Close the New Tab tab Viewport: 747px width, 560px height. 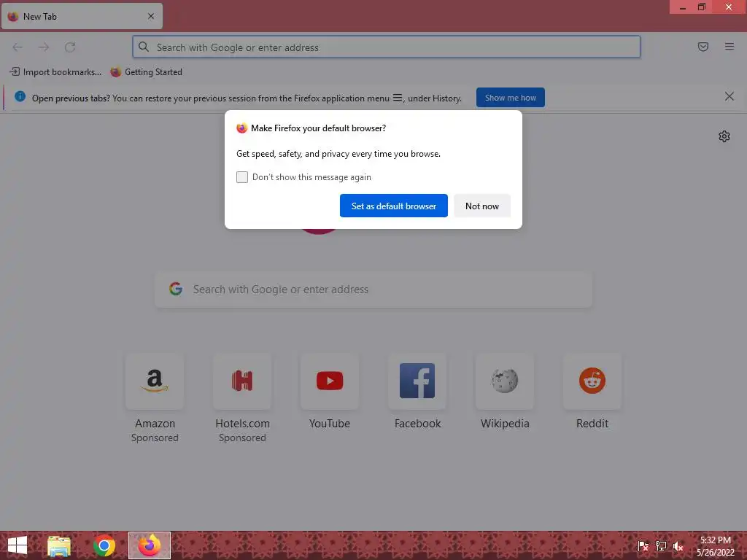pyautogui.click(x=151, y=16)
